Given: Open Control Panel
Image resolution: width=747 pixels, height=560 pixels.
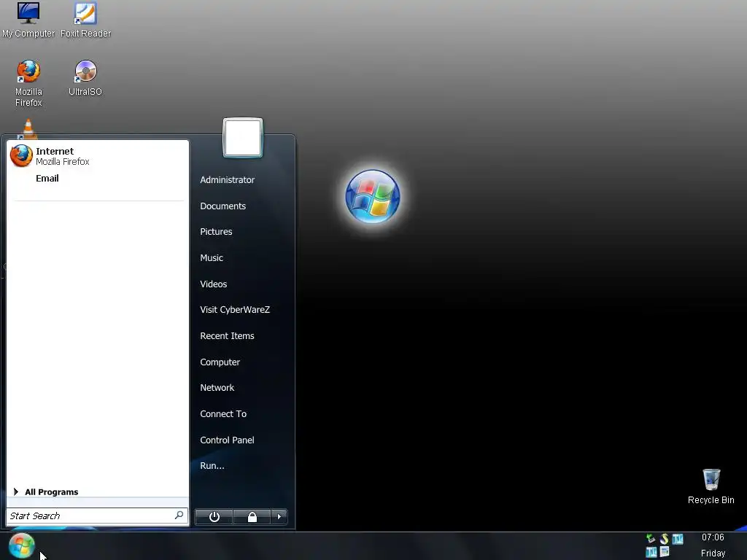Looking at the screenshot, I should 228,440.
